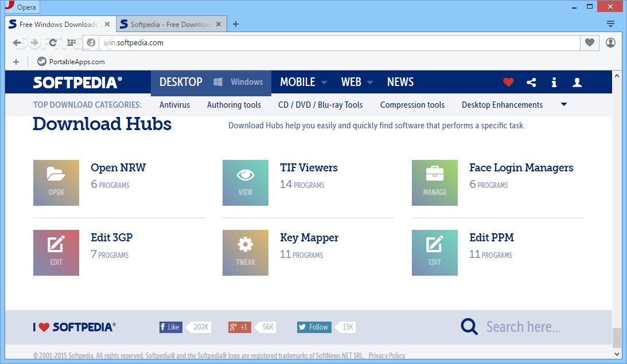Click the Twitter Follow button

[x=314, y=327]
